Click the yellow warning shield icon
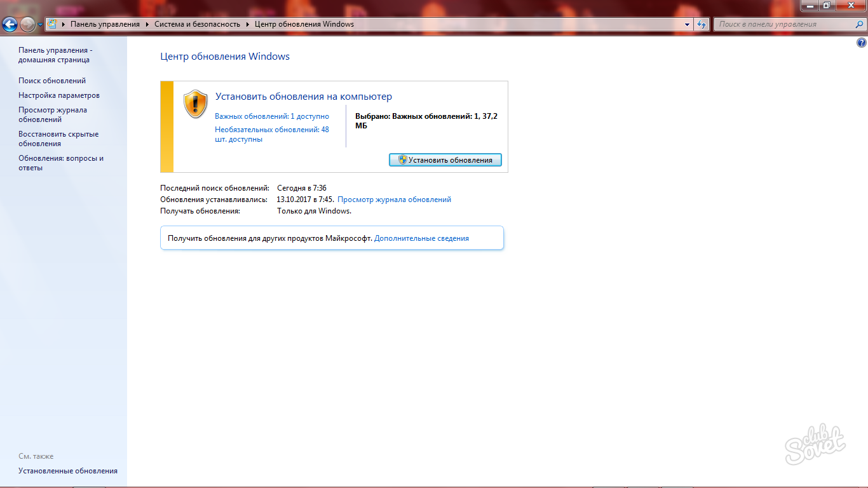 point(195,104)
